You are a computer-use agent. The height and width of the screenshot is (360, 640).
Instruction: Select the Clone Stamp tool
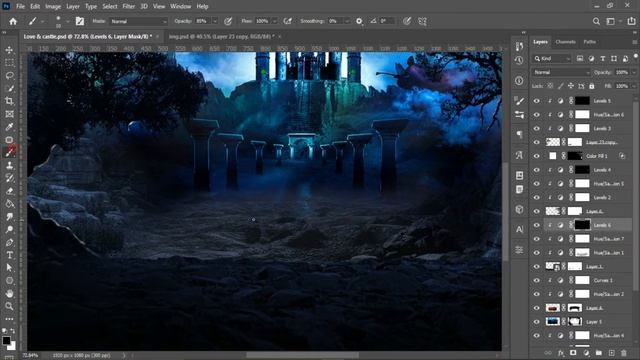tap(9, 165)
